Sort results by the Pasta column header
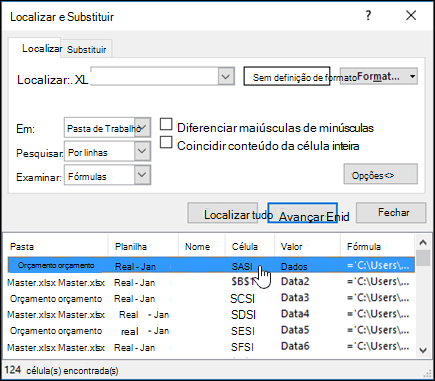This screenshot has height=381, width=435. [55, 246]
